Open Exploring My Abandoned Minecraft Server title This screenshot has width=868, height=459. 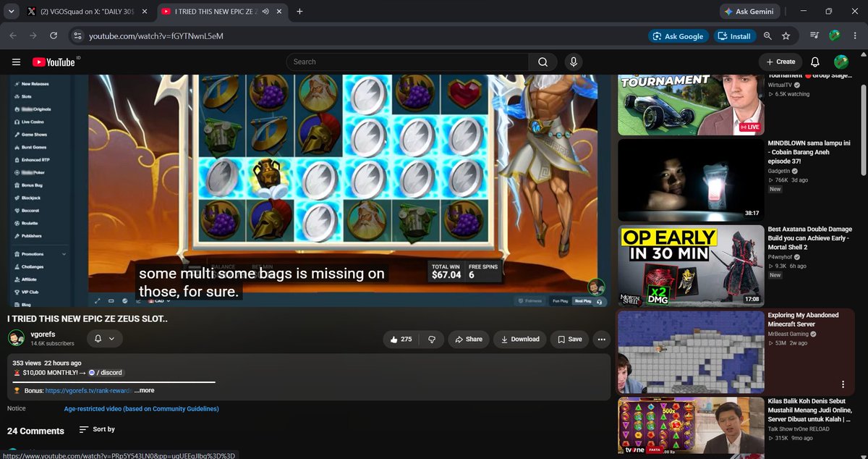click(x=804, y=319)
